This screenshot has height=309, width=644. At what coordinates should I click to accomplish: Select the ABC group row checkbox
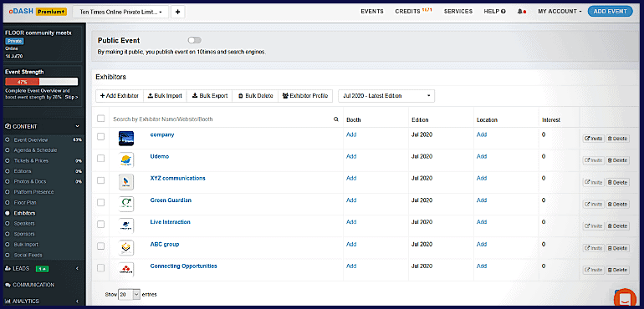(100, 246)
